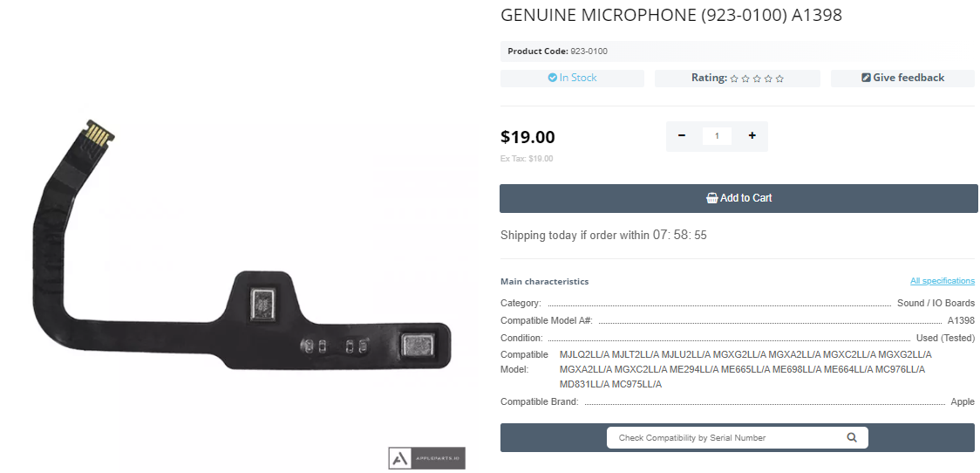Click the Sound / IO Boards category value
The width and height of the screenshot is (980, 473).
pyautogui.click(x=936, y=303)
